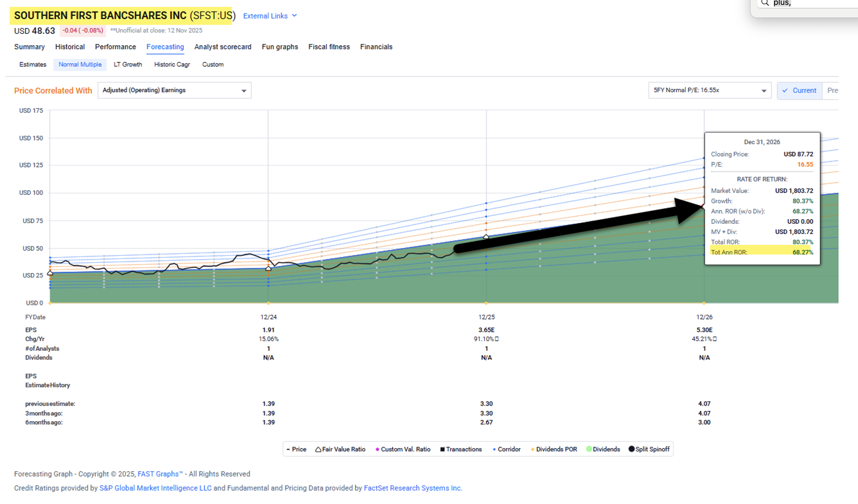This screenshot has height=504, width=858.
Task: Click the info icon beside 45.21% change
Action: click(x=715, y=339)
